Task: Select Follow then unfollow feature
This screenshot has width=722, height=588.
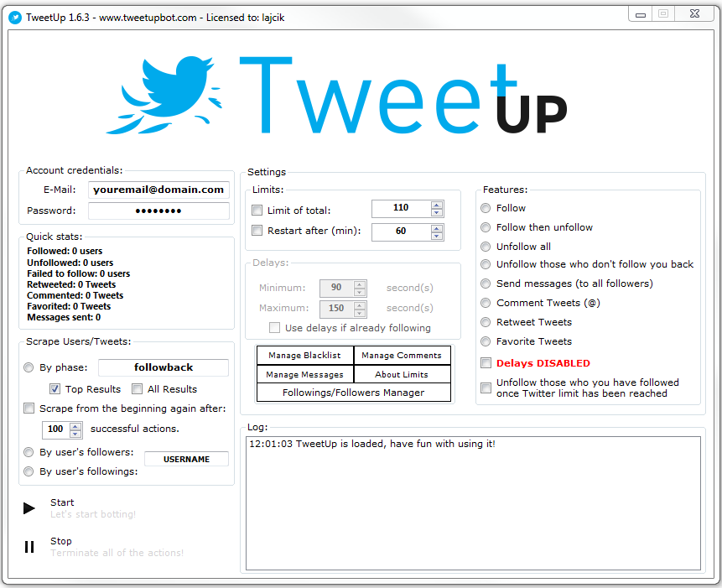Action: 486,227
